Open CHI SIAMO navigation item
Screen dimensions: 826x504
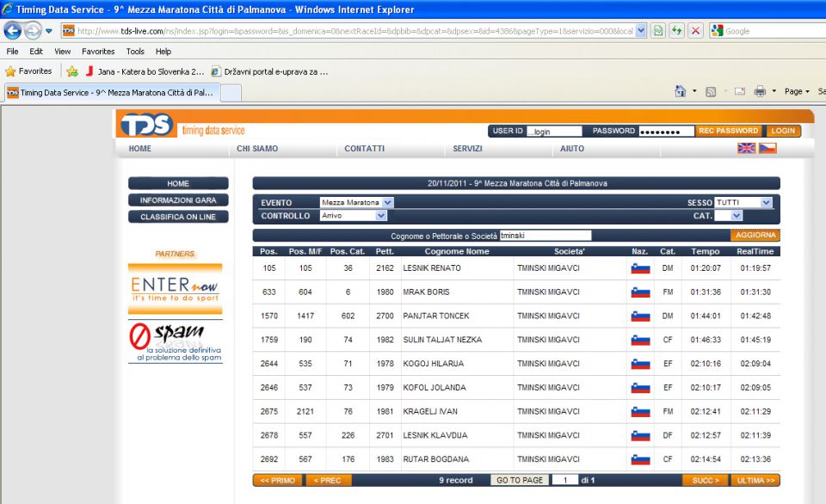257,149
